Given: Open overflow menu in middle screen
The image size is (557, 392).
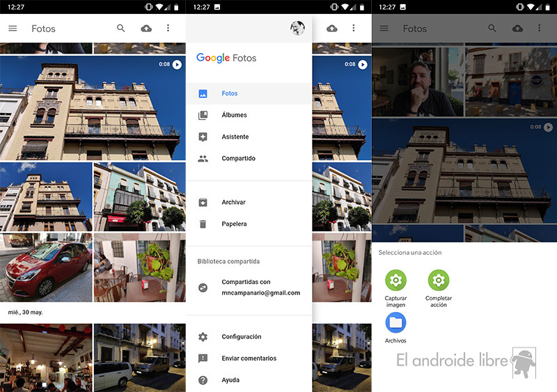Looking at the screenshot, I should (354, 28).
